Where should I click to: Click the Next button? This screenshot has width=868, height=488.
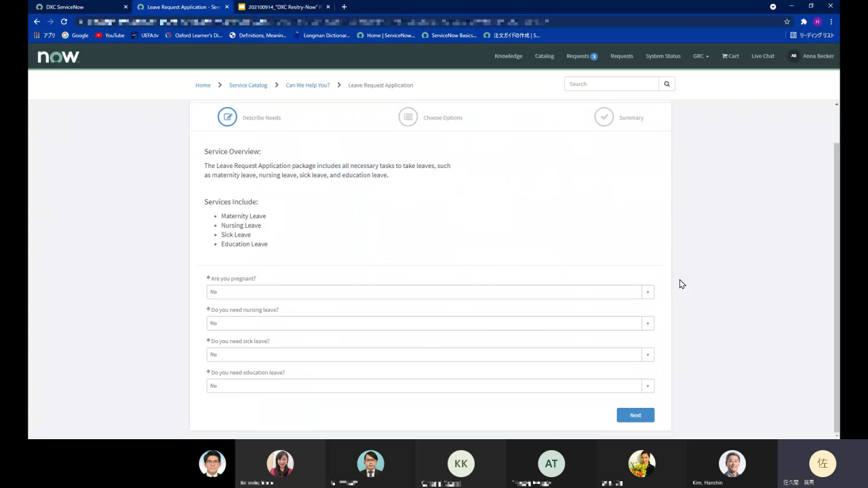[635, 415]
